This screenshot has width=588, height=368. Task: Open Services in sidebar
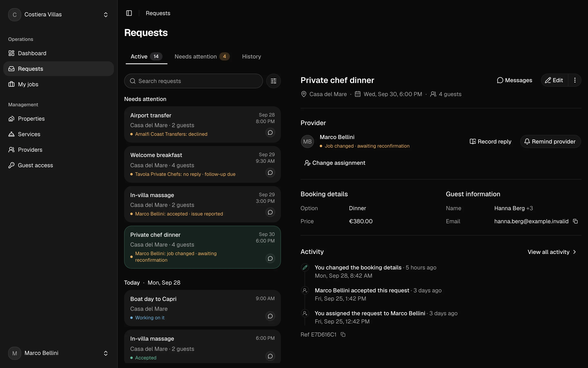coord(59,134)
